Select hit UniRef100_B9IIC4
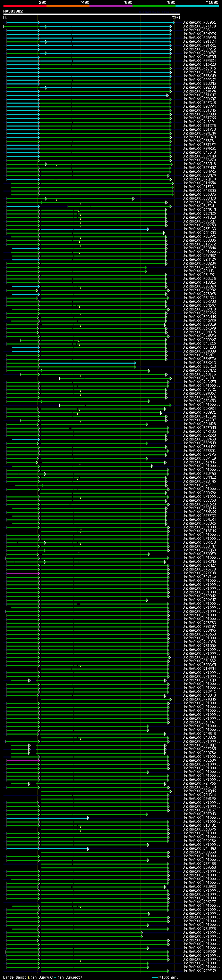The width and height of the screenshot is (222, 980). (x=199, y=41)
